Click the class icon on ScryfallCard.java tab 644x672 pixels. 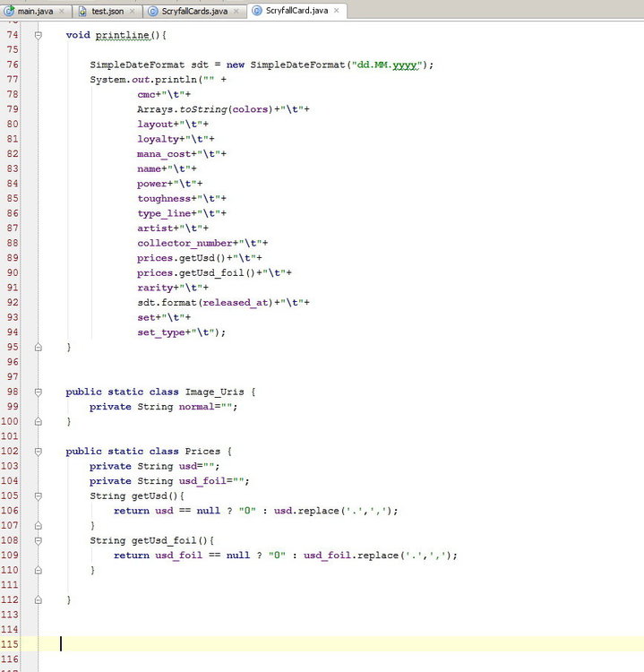click(x=257, y=11)
